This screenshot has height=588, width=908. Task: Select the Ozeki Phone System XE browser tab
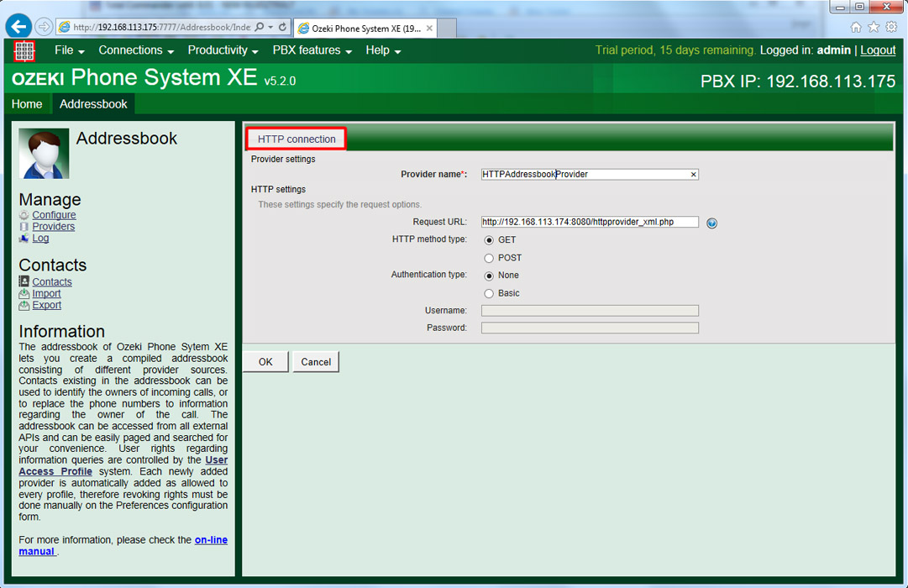[365, 28]
